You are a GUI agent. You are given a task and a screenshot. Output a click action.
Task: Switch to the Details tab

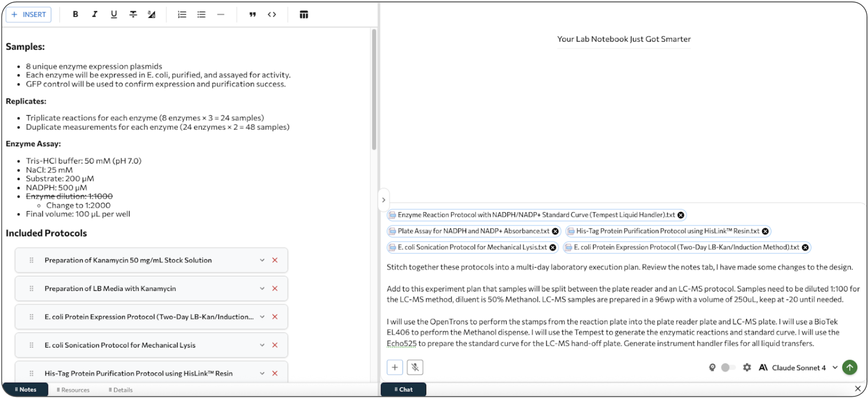(121, 390)
